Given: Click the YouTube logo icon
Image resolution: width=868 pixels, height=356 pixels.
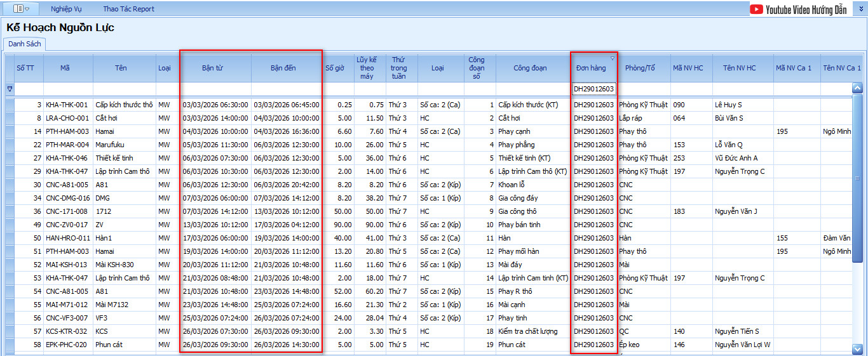Looking at the screenshot, I should pyautogui.click(x=756, y=9).
